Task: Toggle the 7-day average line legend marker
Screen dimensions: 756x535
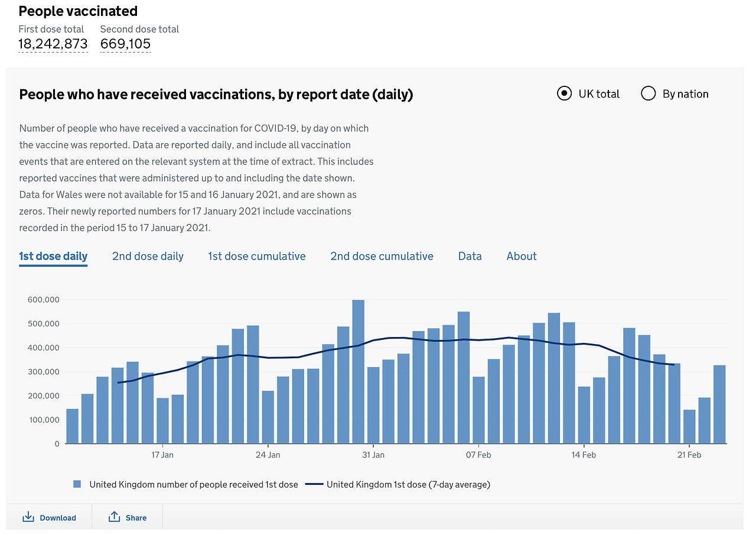Action: (315, 484)
